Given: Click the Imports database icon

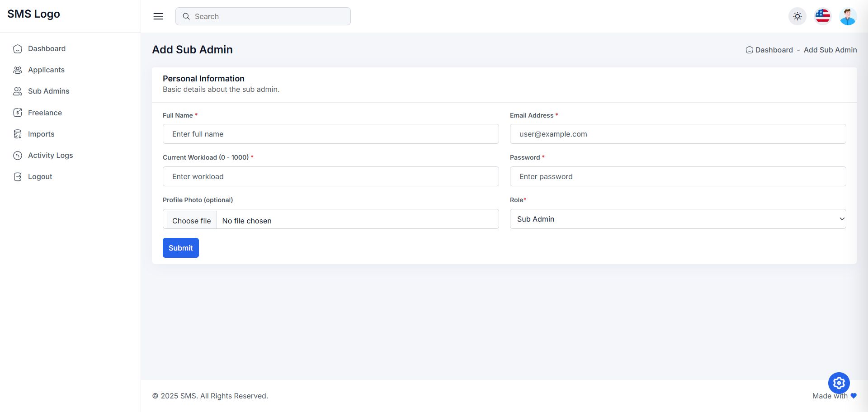Looking at the screenshot, I should (x=18, y=134).
